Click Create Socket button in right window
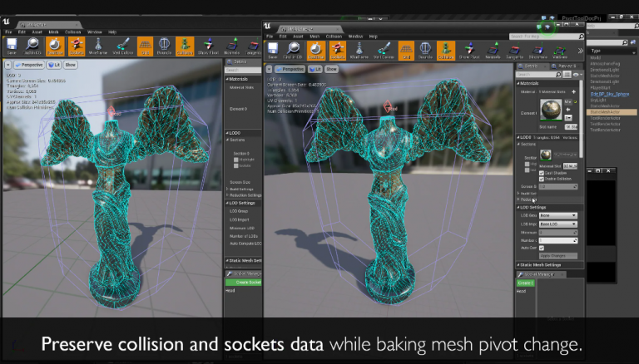 [x=526, y=283]
